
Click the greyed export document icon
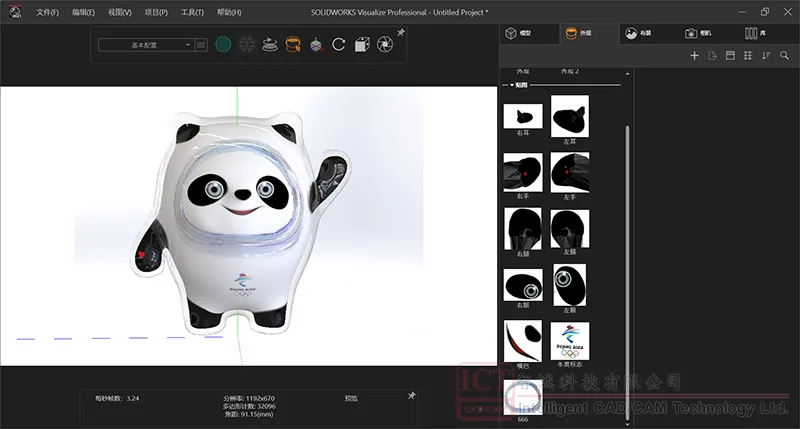pyautogui.click(x=713, y=56)
